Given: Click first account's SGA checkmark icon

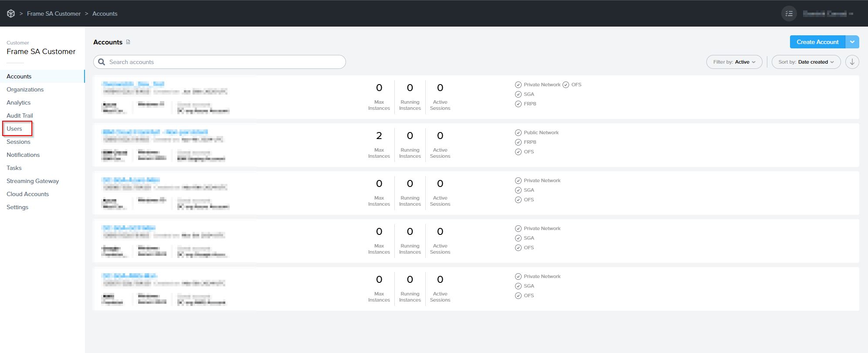Looking at the screenshot, I should (x=518, y=95).
